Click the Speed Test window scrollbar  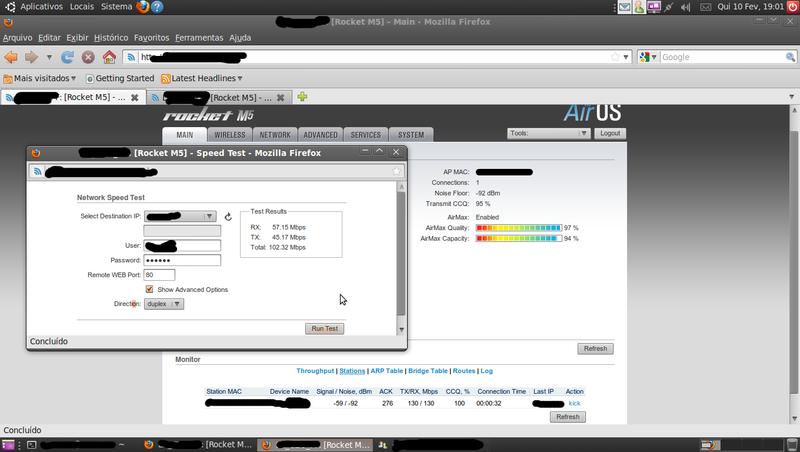[401, 254]
